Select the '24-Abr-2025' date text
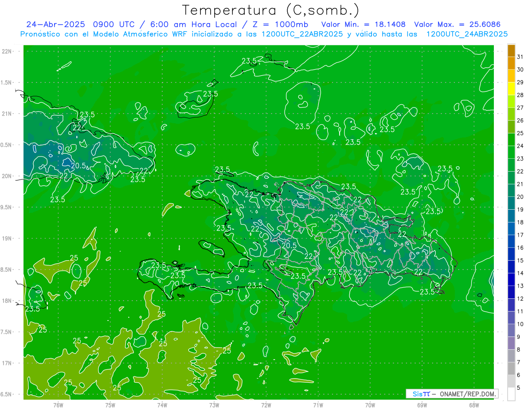Image resolution: width=532 pixels, height=411 pixels. tap(55, 24)
